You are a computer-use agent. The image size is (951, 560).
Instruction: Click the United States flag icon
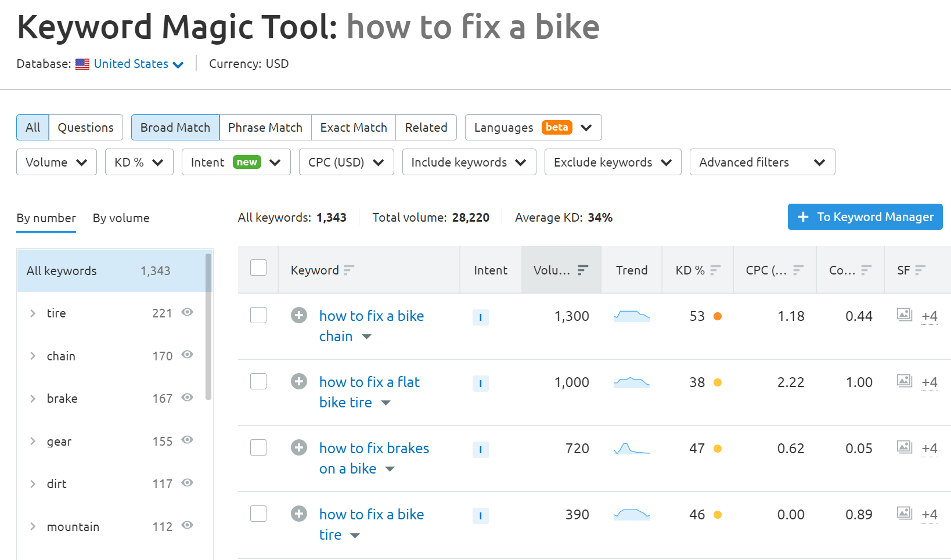click(x=82, y=64)
